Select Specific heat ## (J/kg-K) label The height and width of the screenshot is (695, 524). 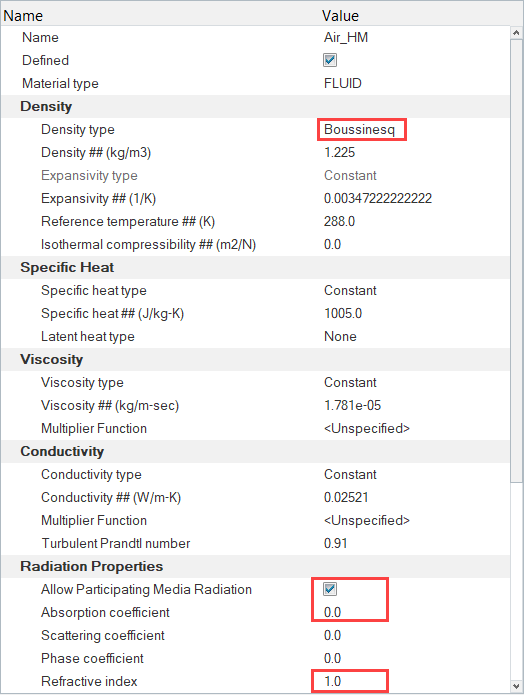[x=112, y=313]
